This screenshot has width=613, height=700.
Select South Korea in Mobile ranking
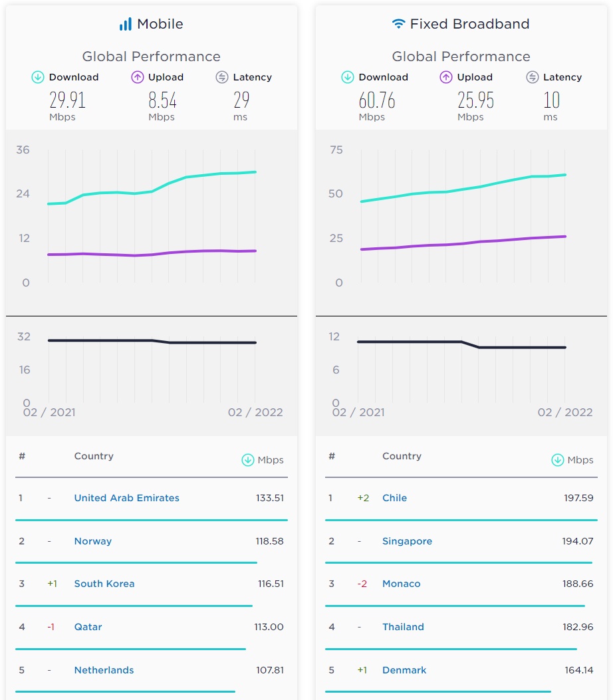pos(104,584)
